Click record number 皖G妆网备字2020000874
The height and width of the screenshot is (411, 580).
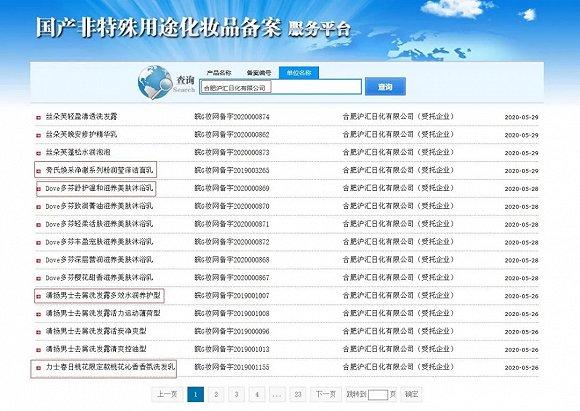tap(232, 117)
